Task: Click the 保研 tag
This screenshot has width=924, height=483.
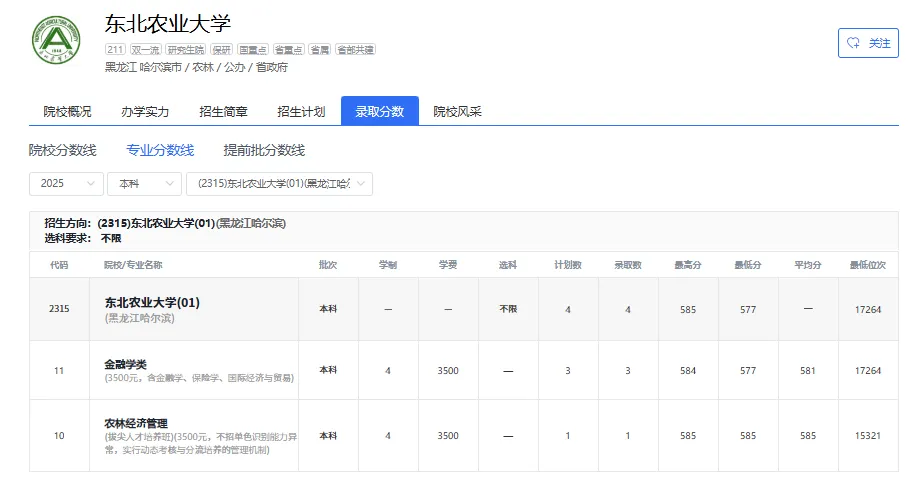Action: [222, 49]
